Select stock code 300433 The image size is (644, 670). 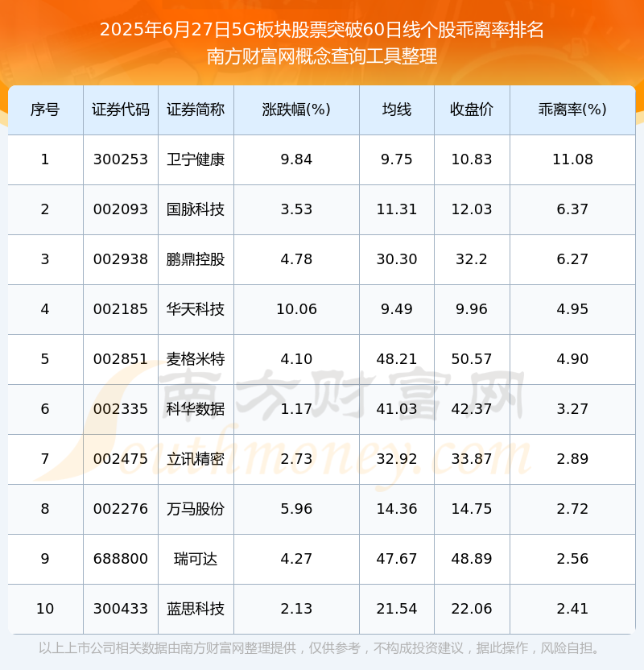point(121,609)
